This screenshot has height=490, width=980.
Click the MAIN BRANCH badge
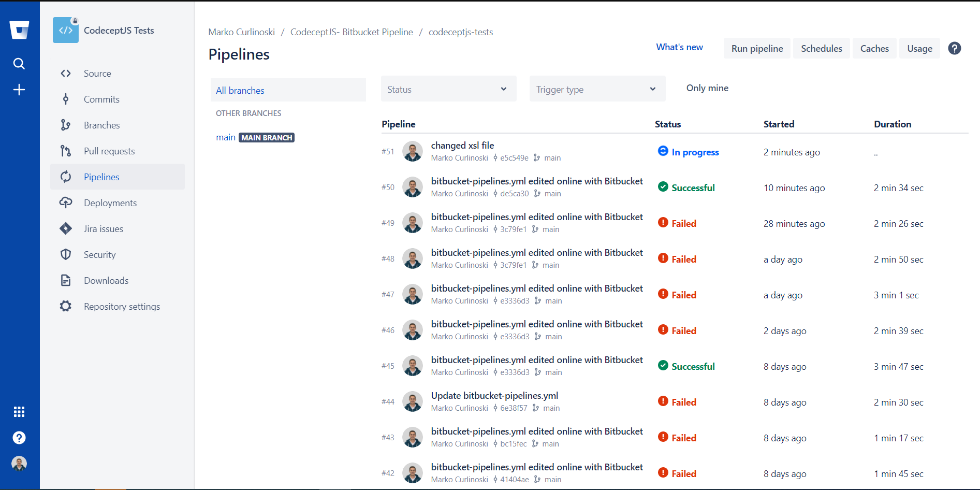pos(267,138)
